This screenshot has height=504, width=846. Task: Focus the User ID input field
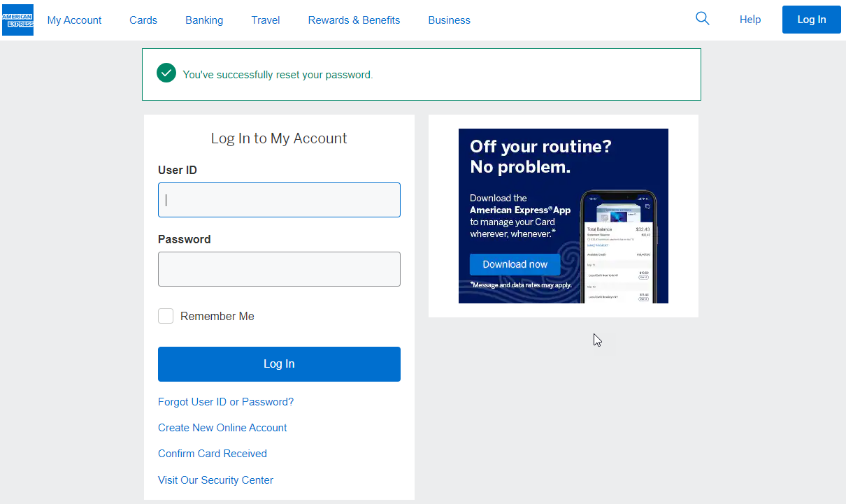[279, 200]
